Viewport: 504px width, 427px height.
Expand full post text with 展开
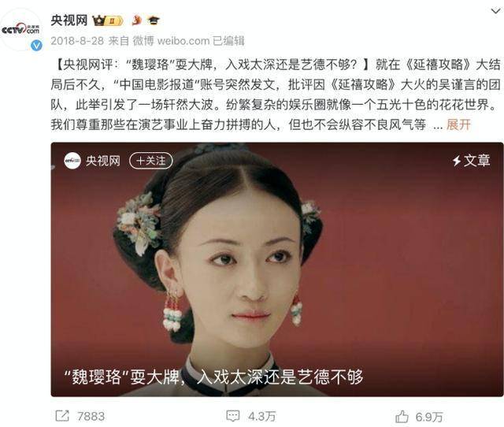[x=458, y=124]
